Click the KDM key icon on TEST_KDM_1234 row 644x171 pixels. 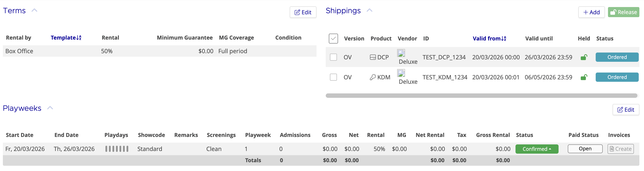pos(373,77)
